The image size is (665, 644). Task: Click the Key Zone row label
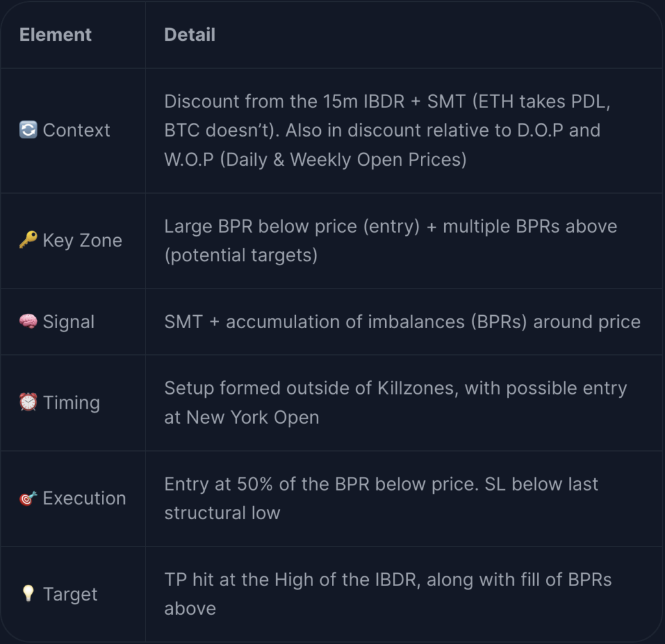tap(82, 240)
